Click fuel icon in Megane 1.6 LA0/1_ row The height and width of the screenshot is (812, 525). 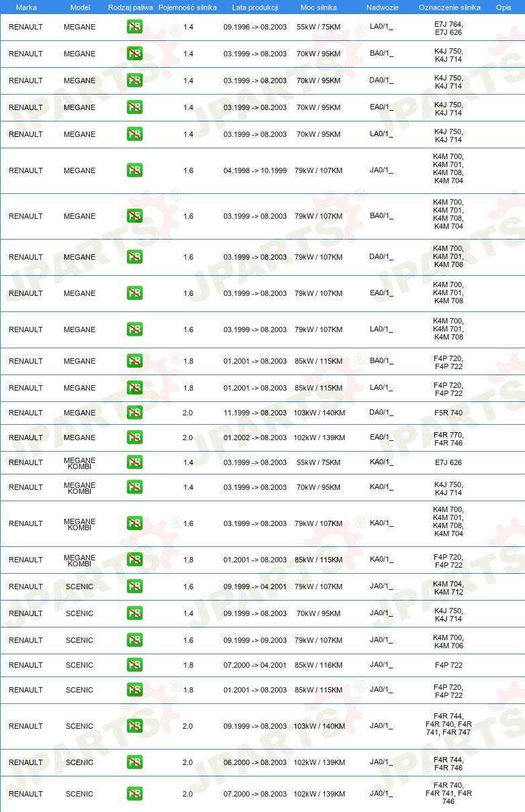pyautogui.click(x=134, y=330)
